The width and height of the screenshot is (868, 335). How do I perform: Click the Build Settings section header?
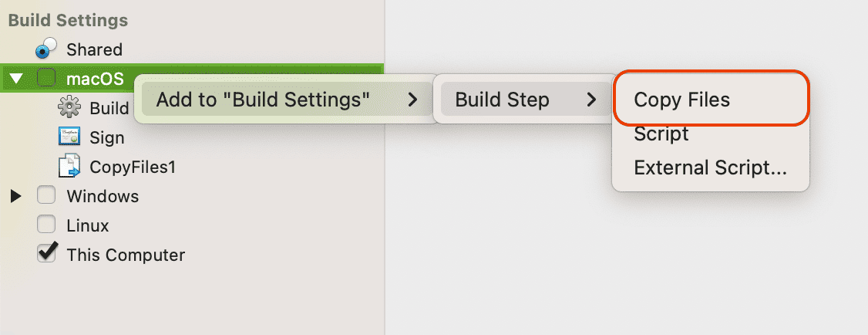coord(68,21)
